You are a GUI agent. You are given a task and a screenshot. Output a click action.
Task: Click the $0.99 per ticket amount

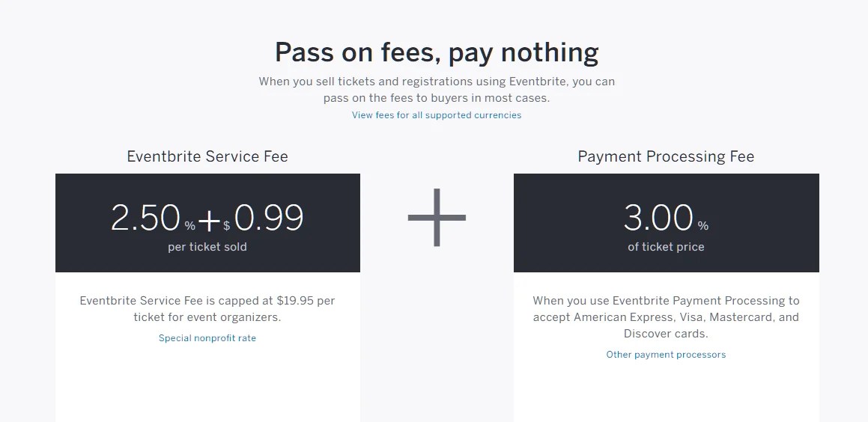[x=264, y=218]
